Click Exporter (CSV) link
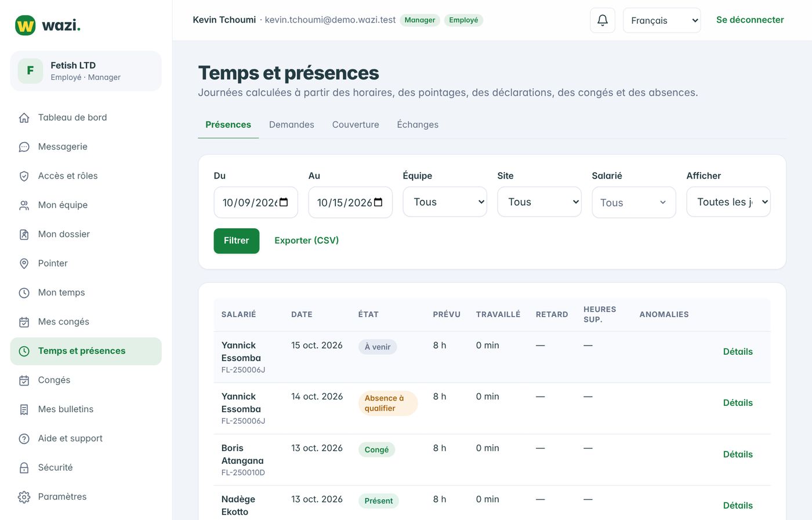Image resolution: width=812 pixels, height=520 pixels. pyautogui.click(x=307, y=241)
